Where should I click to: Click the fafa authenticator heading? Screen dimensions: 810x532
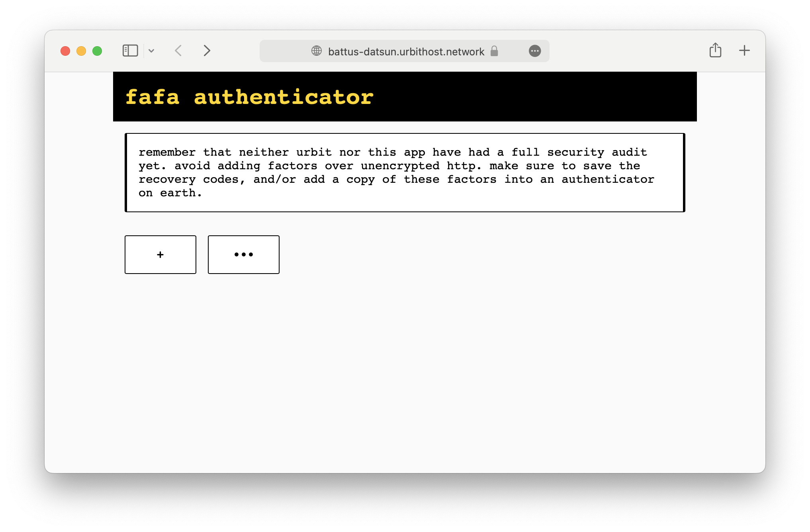tap(250, 97)
